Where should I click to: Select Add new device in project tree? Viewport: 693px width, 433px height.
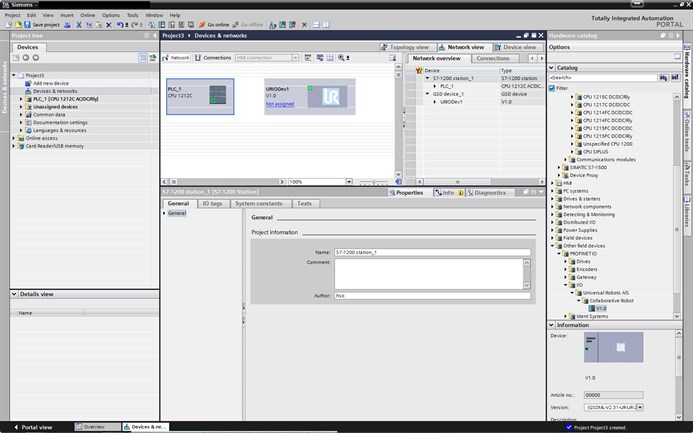pyautogui.click(x=51, y=83)
